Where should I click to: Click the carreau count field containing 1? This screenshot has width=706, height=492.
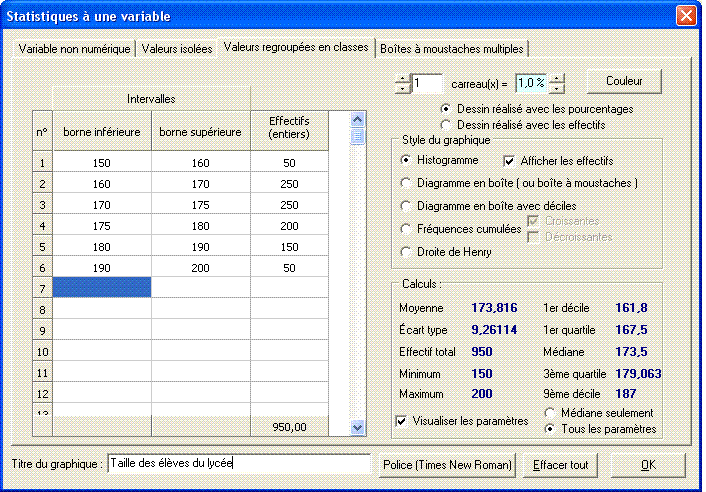[x=427, y=83]
